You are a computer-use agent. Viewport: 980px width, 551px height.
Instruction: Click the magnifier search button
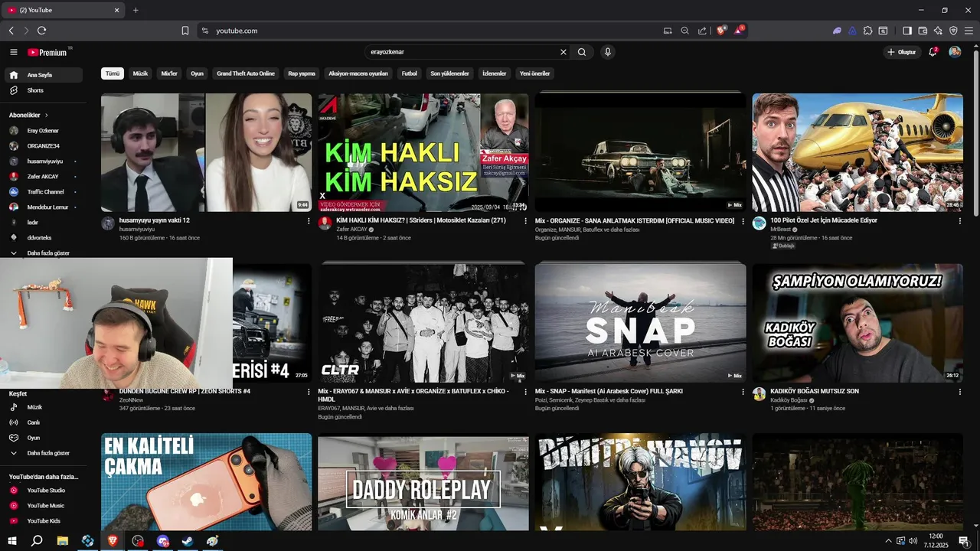pos(582,52)
